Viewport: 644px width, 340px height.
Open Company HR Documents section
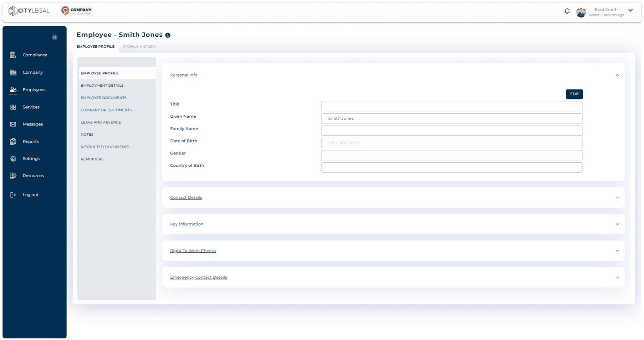(x=106, y=110)
